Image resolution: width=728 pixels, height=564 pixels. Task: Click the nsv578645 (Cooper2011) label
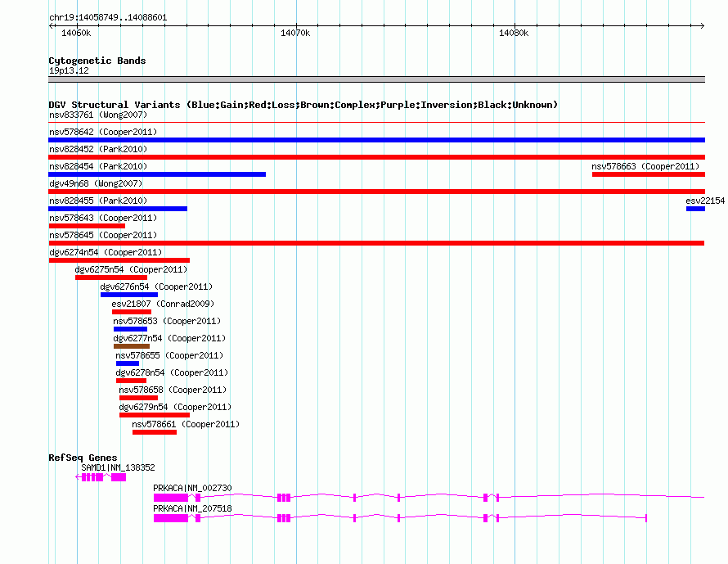[x=103, y=235]
